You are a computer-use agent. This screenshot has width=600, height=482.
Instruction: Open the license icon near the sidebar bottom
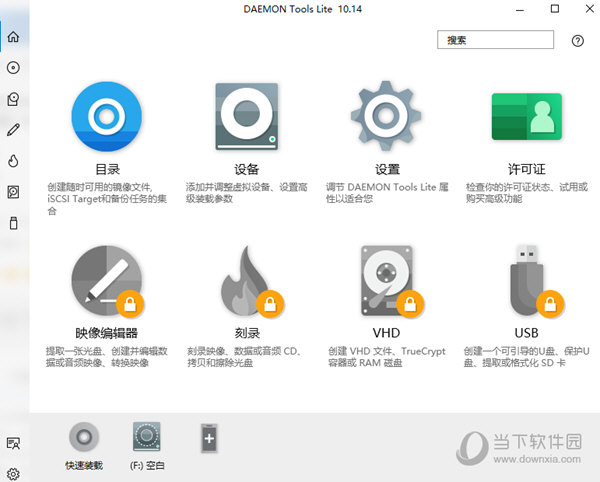point(13,443)
